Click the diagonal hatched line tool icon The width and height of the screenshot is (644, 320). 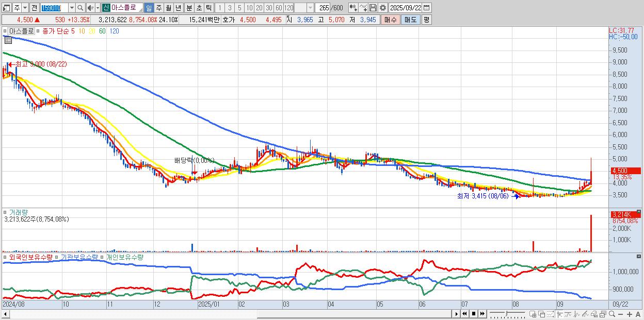click(x=585, y=314)
